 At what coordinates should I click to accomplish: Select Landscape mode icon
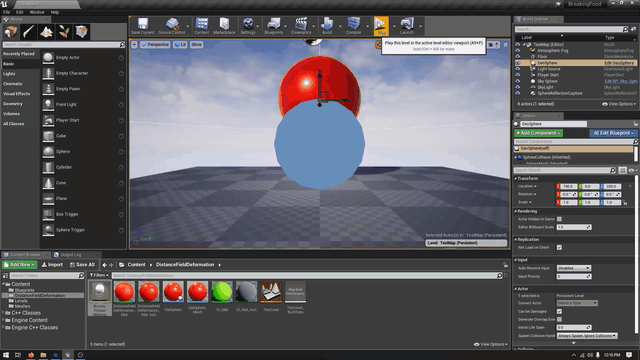pos(46,31)
